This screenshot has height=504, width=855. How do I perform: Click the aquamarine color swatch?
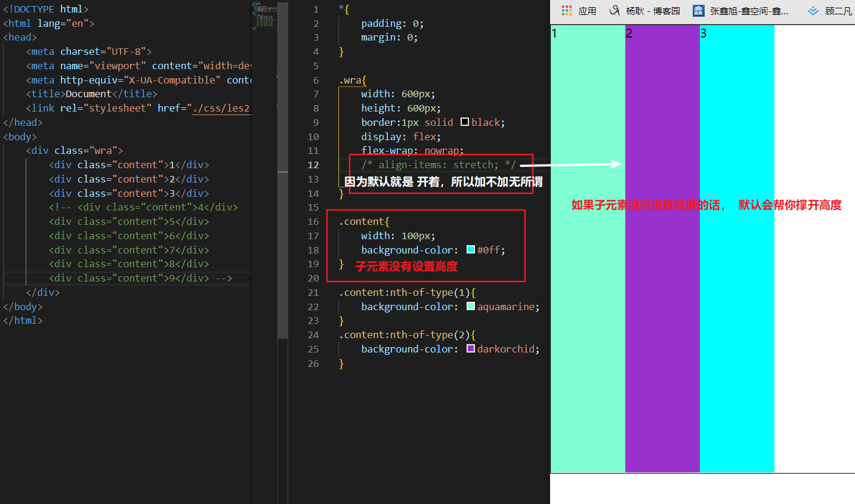pyautogui.click(x=471, y=307)
